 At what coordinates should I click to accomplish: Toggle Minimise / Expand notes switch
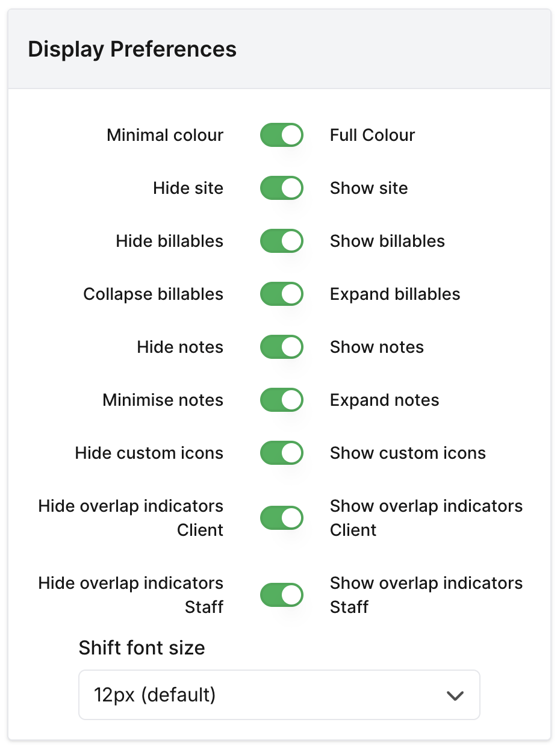(281, 400)
